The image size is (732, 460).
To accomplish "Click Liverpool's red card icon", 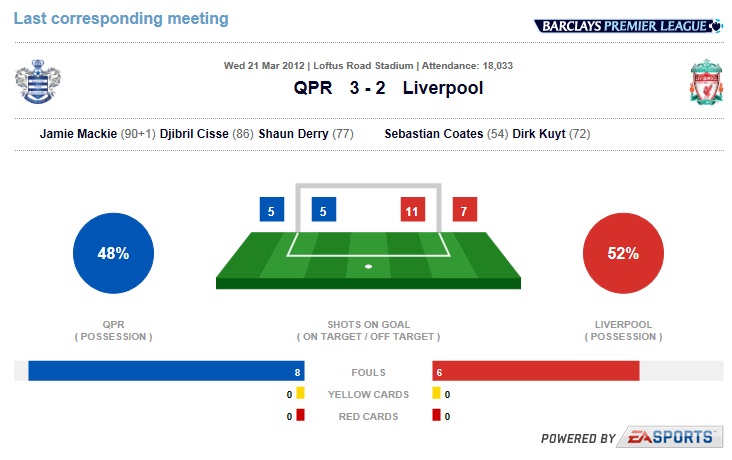I will click(x=436, y=415).
